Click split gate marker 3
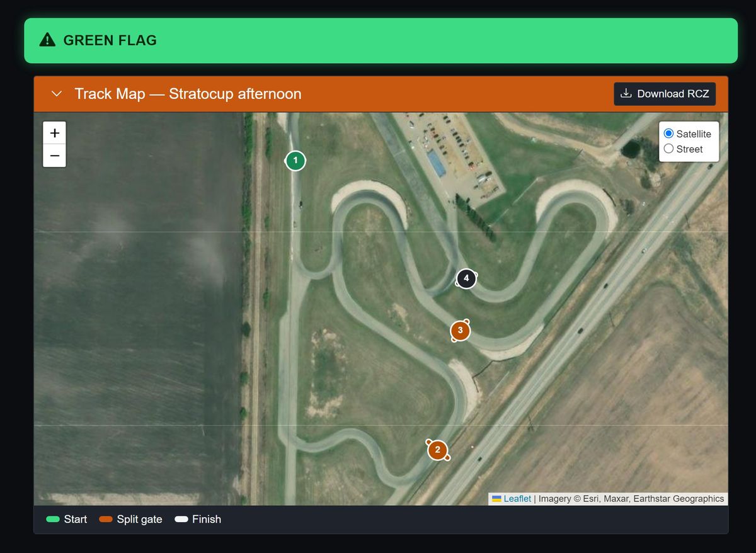 (x=461, y=331)
